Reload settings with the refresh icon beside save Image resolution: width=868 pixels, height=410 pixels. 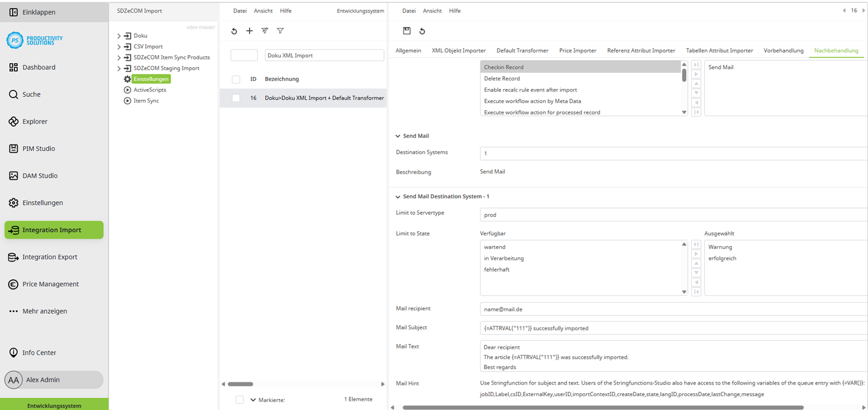pyautogui.click(x=423, y=31)
